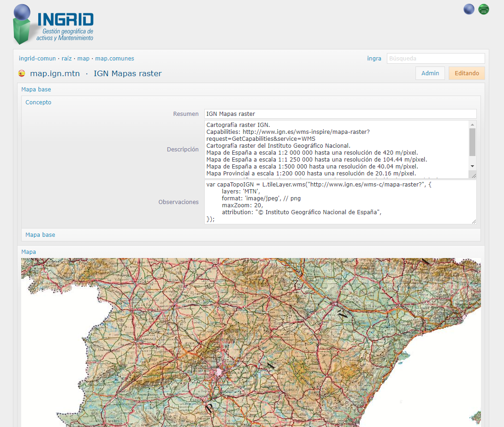Grab the Descripción textarea resize handle
This screenshot has width=504, height=427.
(x=474, y=175)
